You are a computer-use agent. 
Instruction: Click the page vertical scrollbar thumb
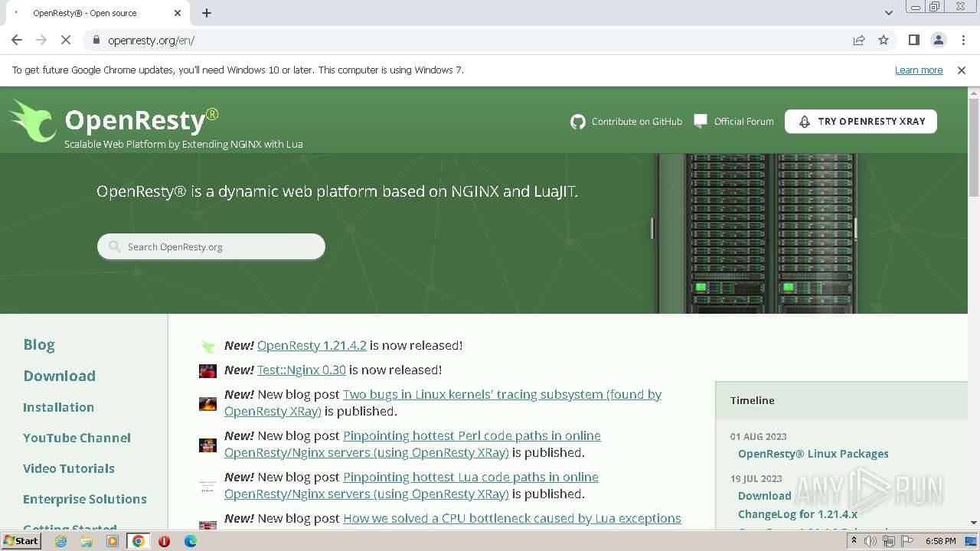(x=974, y=147)
